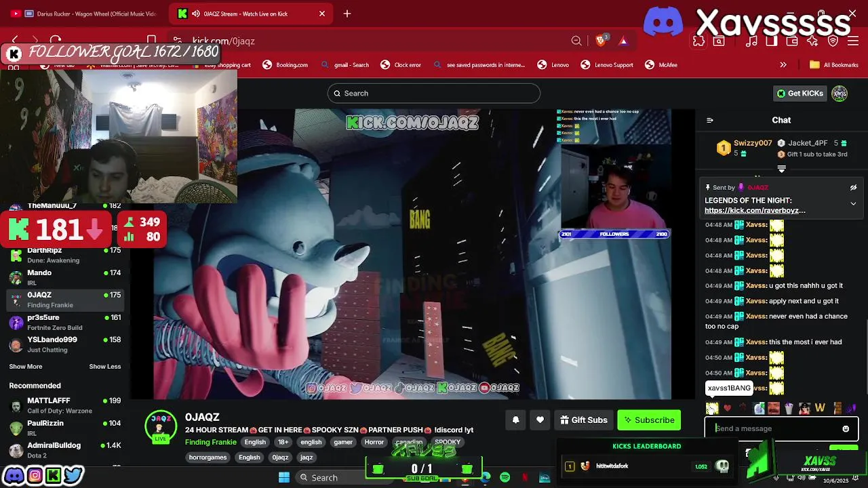This screenshot has height=488, width=868.
Task: Open the All Bookmarks folder
Action: point(834,65)
